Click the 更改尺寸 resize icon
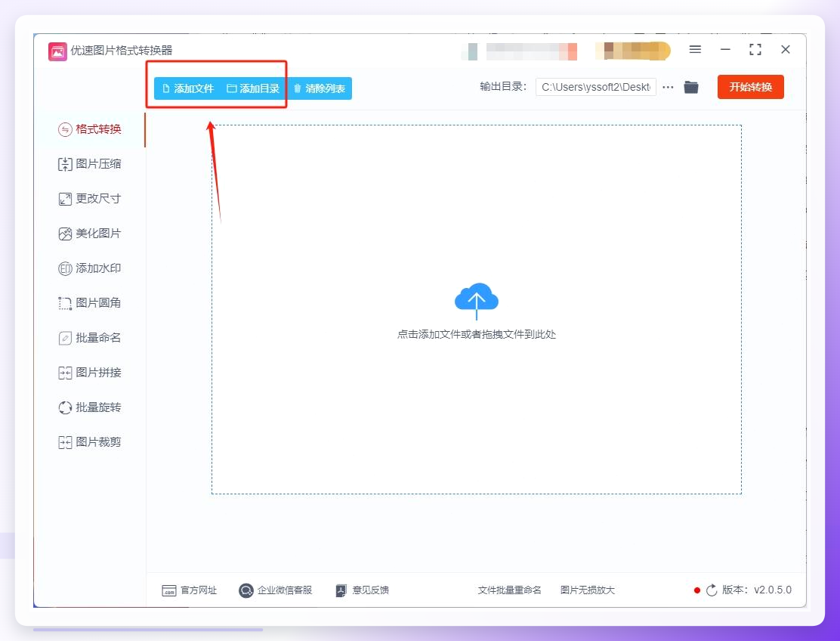840x641 pixels. coord(65,199)
